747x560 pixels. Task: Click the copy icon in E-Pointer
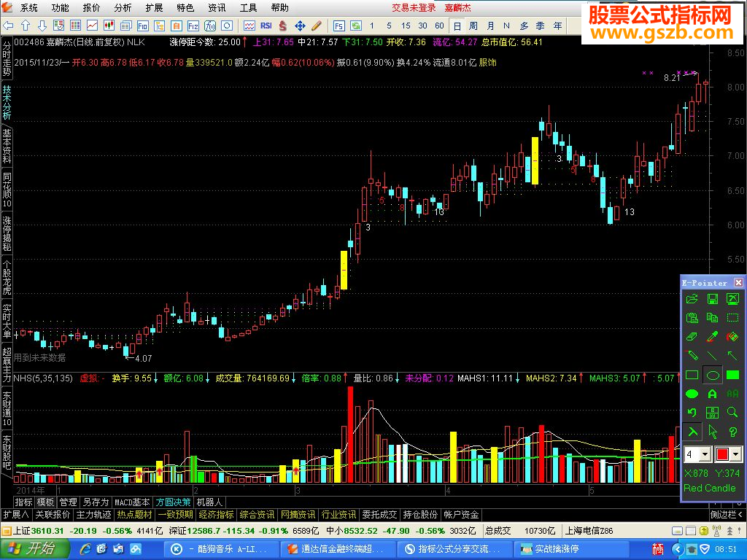point(712,318)
